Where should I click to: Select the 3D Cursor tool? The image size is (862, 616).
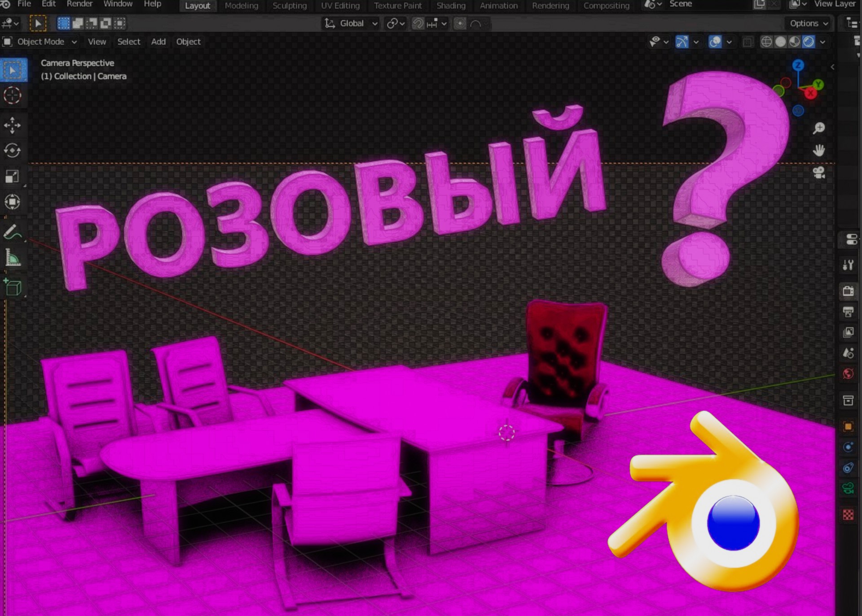[x=13, y=96]
